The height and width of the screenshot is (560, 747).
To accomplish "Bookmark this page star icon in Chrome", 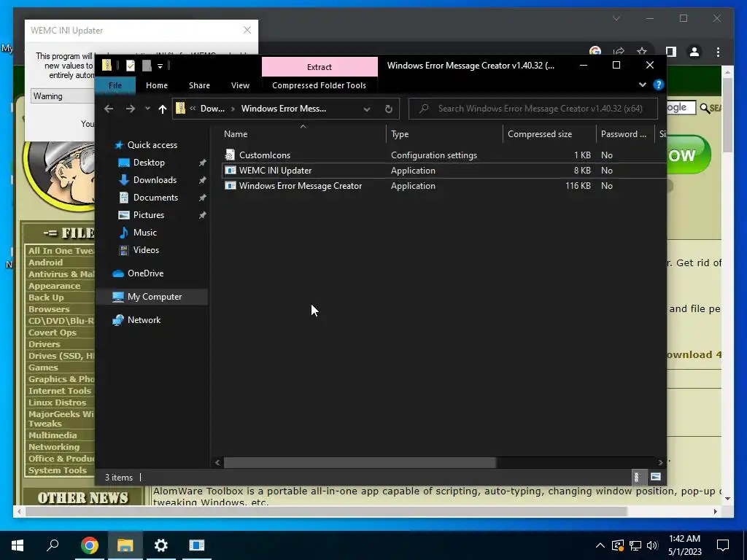I will [x=642, y=52].
